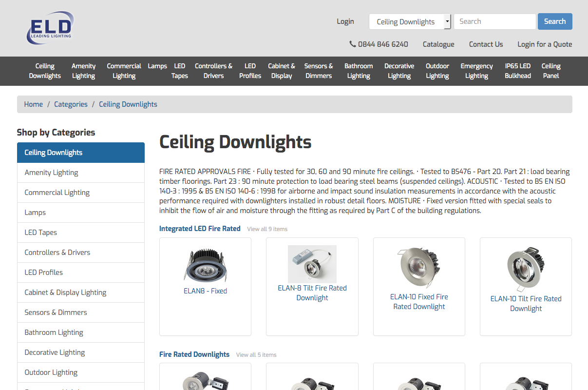588x390 pixels.
Task: Select Amenity Lighting in the sidebar categories
Action: click(x=52, y=173)
